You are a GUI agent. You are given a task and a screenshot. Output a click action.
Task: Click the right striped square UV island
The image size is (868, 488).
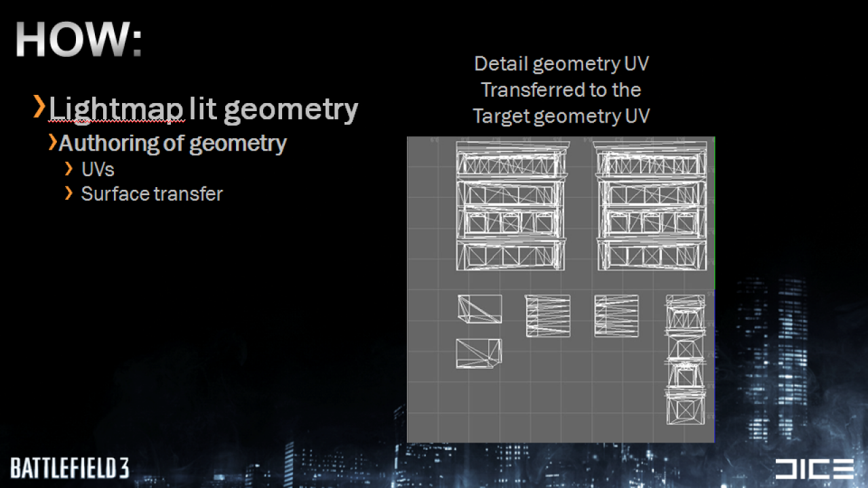click(x=616, y=316)
